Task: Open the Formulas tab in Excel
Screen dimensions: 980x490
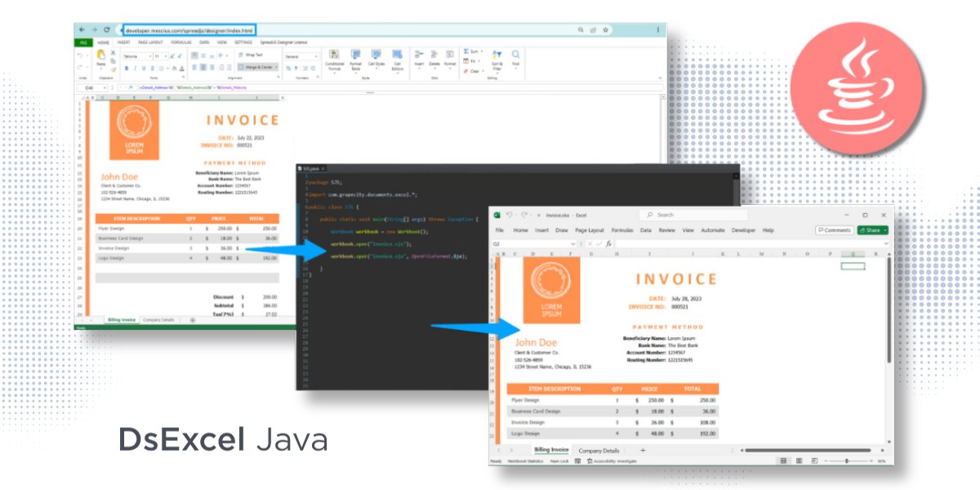Action: (622, 230)
